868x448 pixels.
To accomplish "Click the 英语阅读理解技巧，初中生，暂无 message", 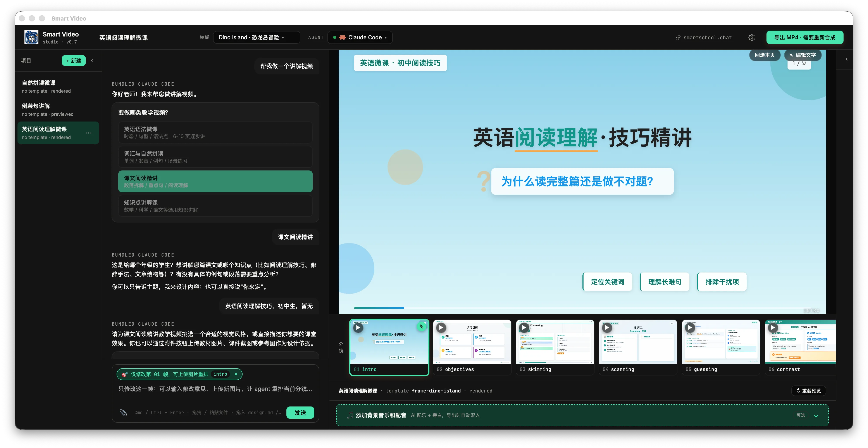I will (x=269, y=306).
